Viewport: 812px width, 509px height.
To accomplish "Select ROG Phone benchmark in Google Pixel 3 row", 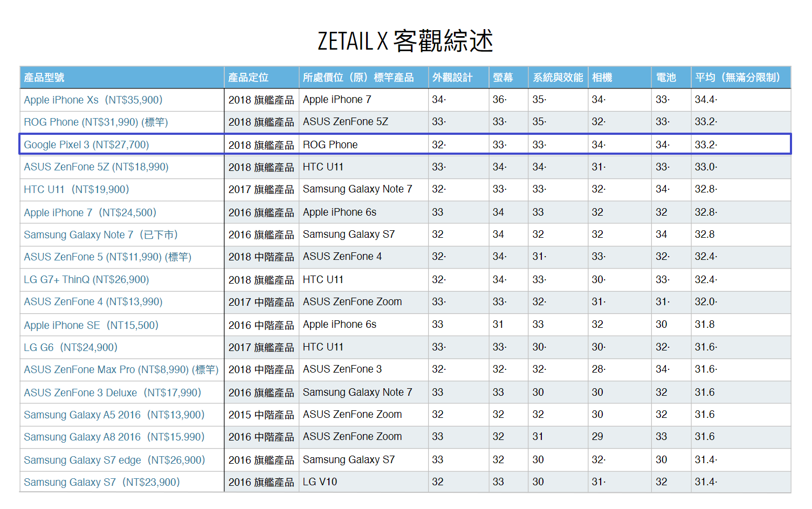I will tap(330, 145).
